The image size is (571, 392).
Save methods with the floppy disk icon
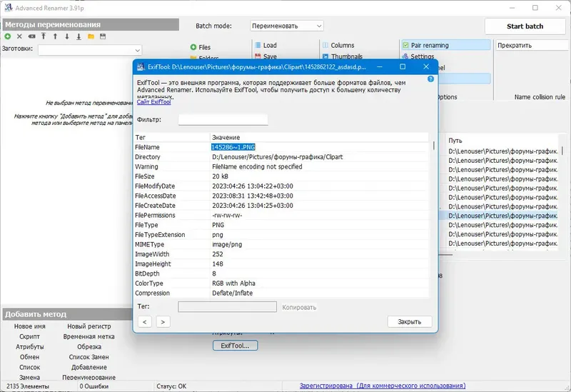(103, 36)
